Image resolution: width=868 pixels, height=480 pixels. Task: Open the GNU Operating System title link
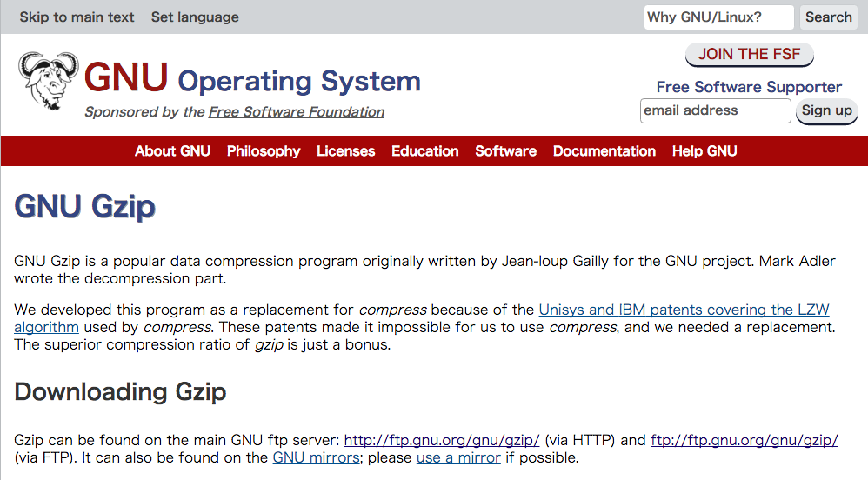click(x=252, y=78)
